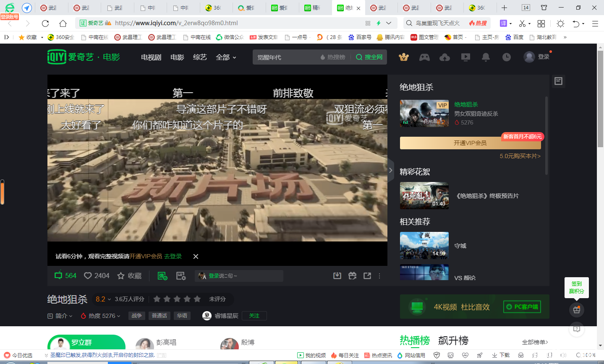
Task: Open the 全部榜单 link
Action: [x=535, y=342]
